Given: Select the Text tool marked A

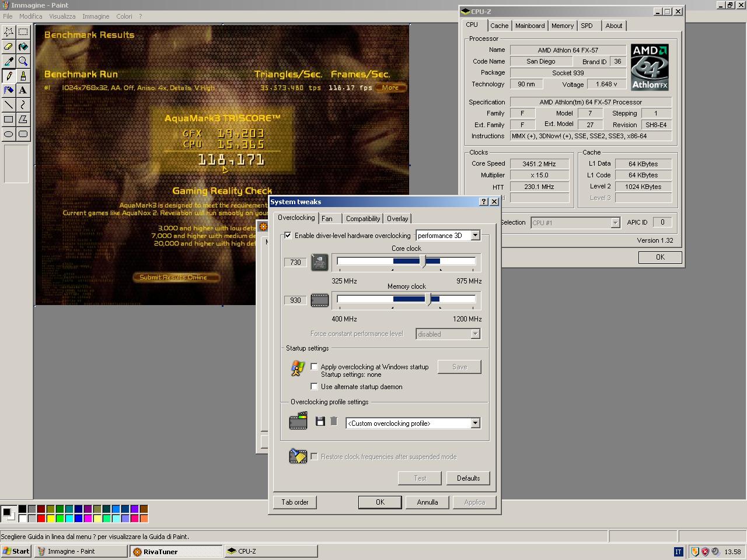Looking at the screenshot, I should [x=23, y=90].
